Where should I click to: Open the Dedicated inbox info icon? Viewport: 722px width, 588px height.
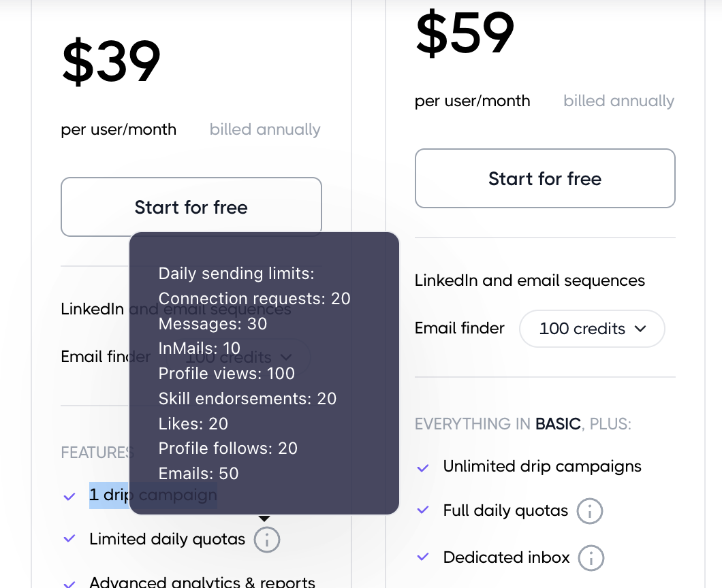coord(591,558)
